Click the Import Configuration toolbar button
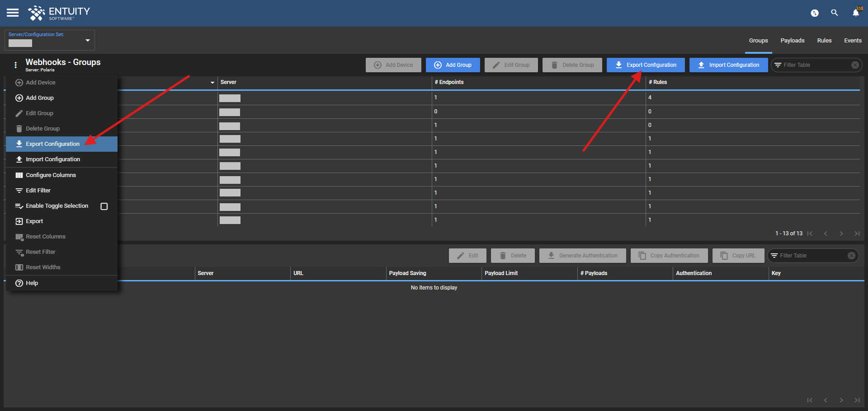 click(729, 65)
